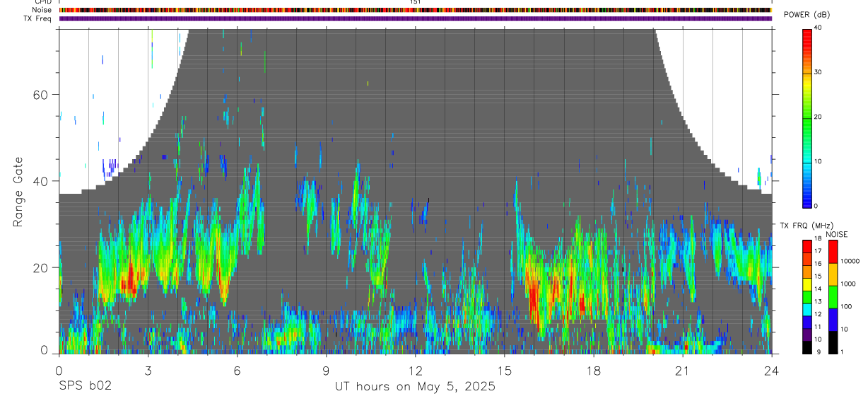
Task: Click the SPS b02 label
Action: tap(85, 387)
